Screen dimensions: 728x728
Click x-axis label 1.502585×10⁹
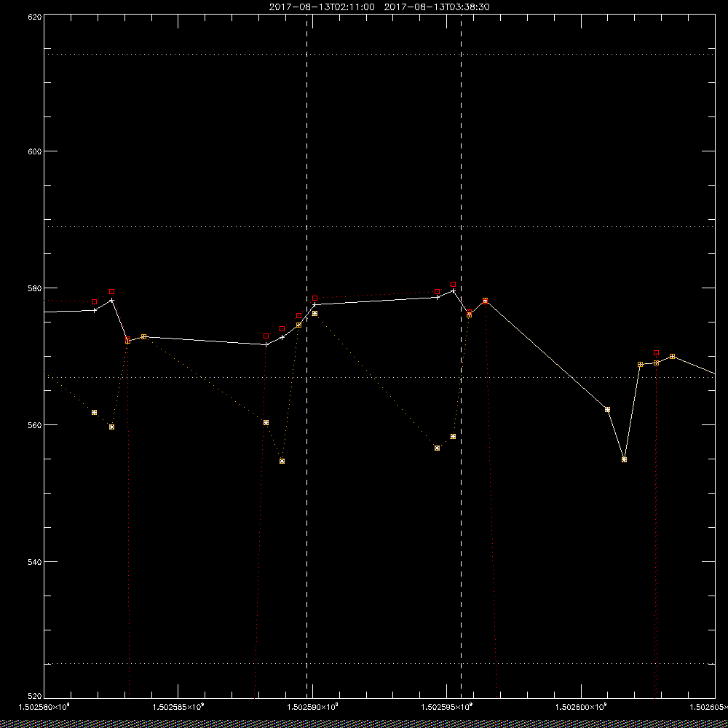click(x=178, y=707)
